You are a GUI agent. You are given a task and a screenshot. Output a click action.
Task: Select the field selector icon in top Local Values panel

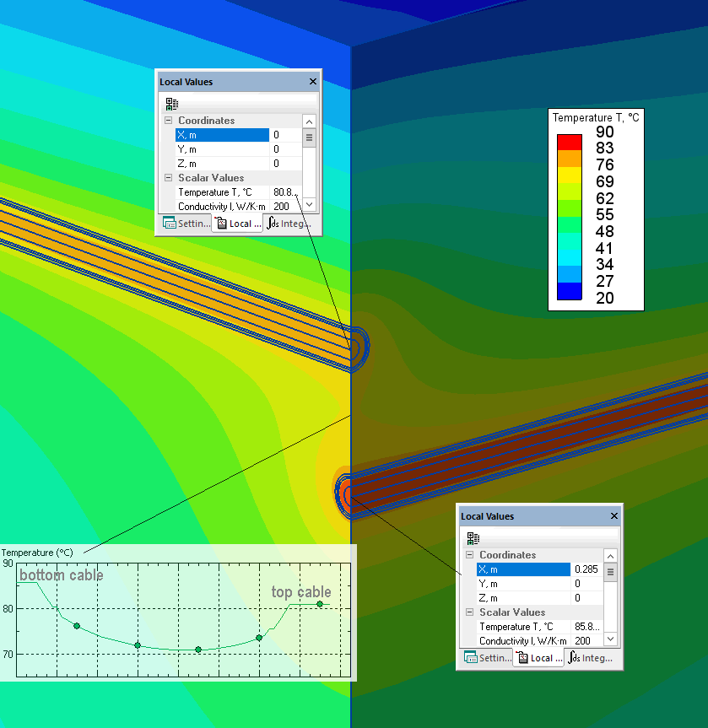click(x=172, y=103)
